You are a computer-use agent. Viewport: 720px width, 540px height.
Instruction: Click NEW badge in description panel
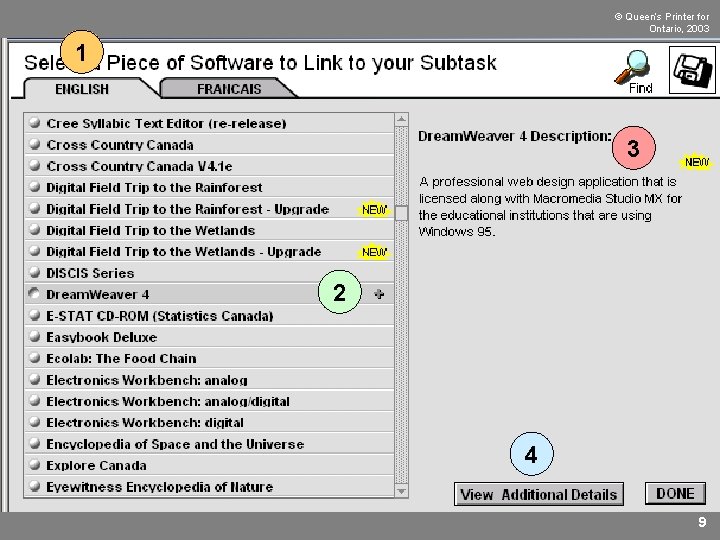(x=697, y=162)
